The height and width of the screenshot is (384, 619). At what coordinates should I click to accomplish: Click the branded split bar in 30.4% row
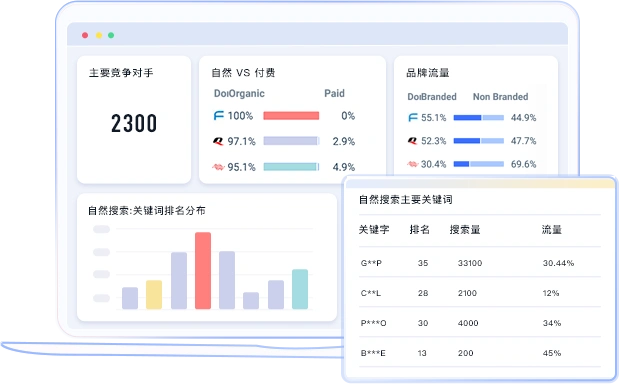click(479, 164)
